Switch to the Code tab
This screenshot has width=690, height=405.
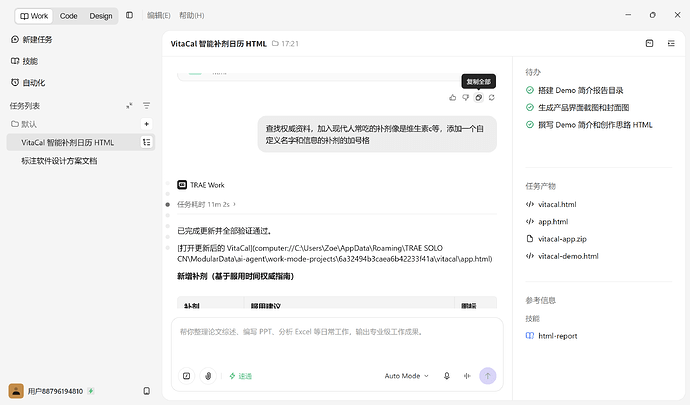[x=69, y=16]
